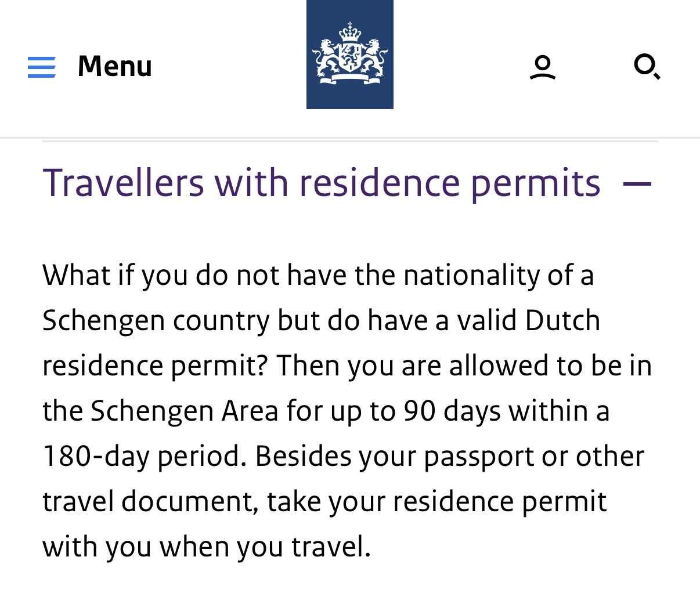Open the user account profile icon
Screen dimensions: 700x593
543,67
